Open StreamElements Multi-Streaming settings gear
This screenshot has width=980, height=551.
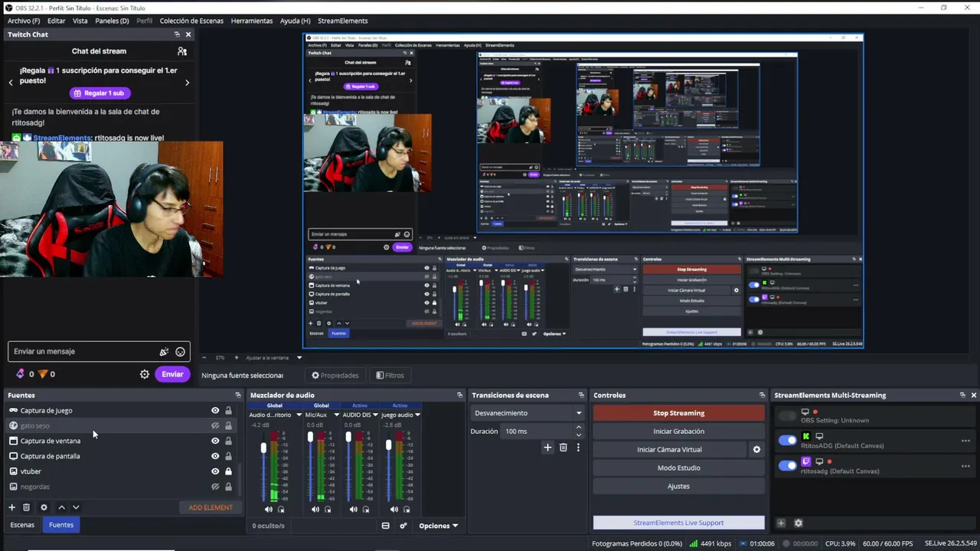799,523
